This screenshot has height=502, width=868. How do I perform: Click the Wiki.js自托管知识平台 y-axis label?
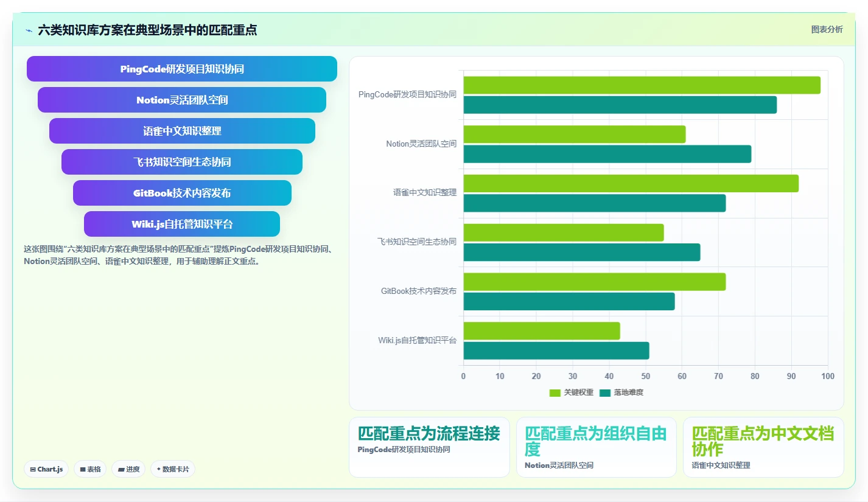click(417, 340)
